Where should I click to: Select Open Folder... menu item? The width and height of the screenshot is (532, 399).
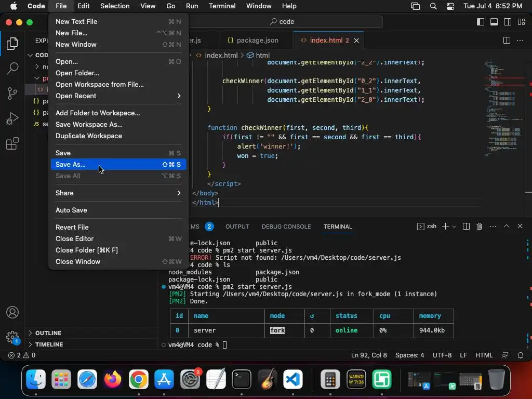click(118, 73)
